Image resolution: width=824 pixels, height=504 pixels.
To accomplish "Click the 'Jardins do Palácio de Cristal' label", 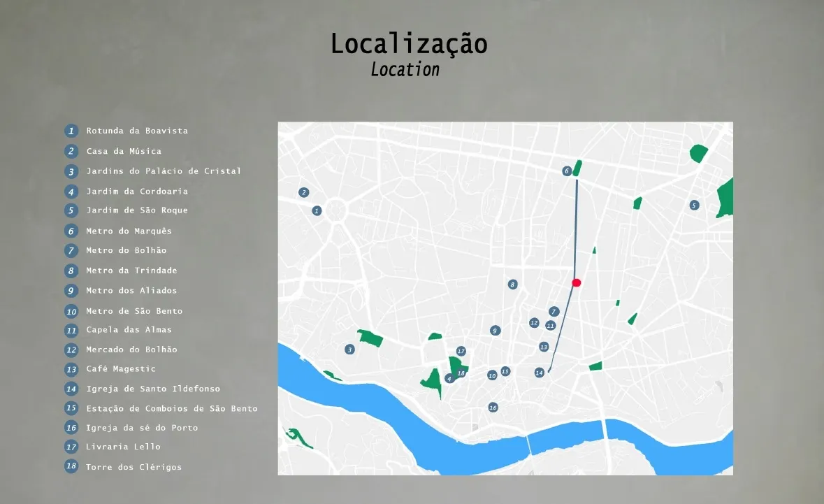I will [164, 171].
